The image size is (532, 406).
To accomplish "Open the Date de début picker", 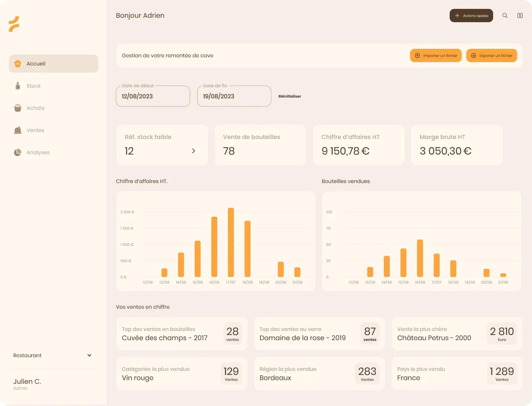I will click(153, 96).
